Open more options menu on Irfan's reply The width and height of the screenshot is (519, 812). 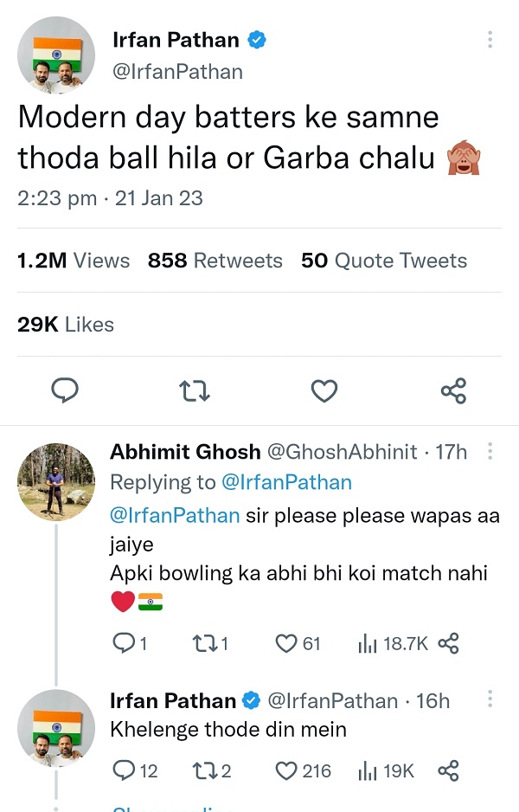(x=491, y=697)
